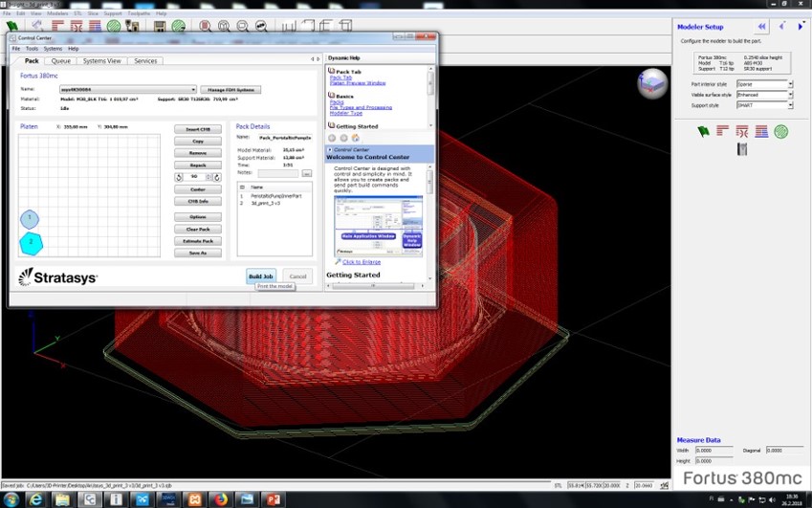Click the Repack button

click(x=198, y=166)
